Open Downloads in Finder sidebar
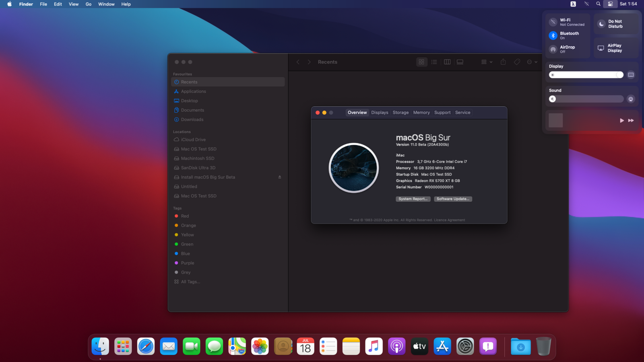The width and height of the screenshot is (644, 362). coord(228,119)
